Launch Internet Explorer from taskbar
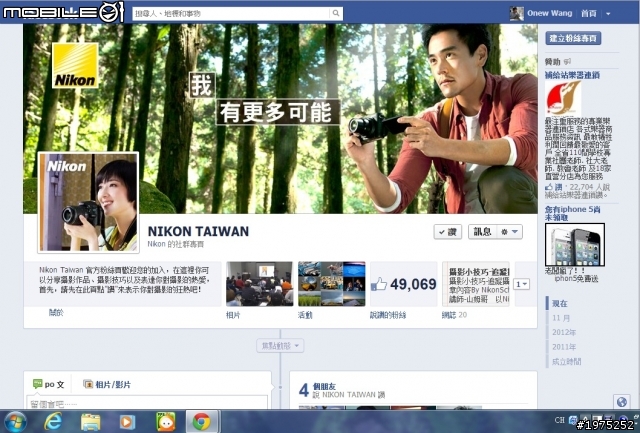640x433 pixels. (x=53, y=422)
